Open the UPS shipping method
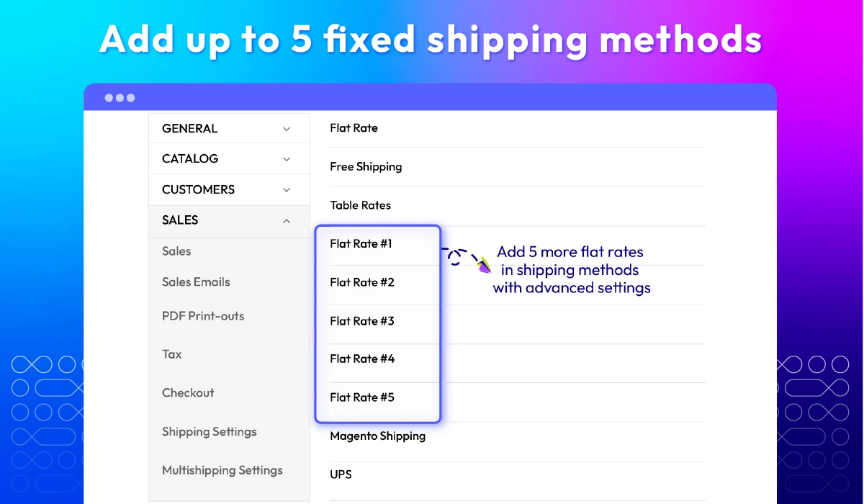 [x=341, y=474]
